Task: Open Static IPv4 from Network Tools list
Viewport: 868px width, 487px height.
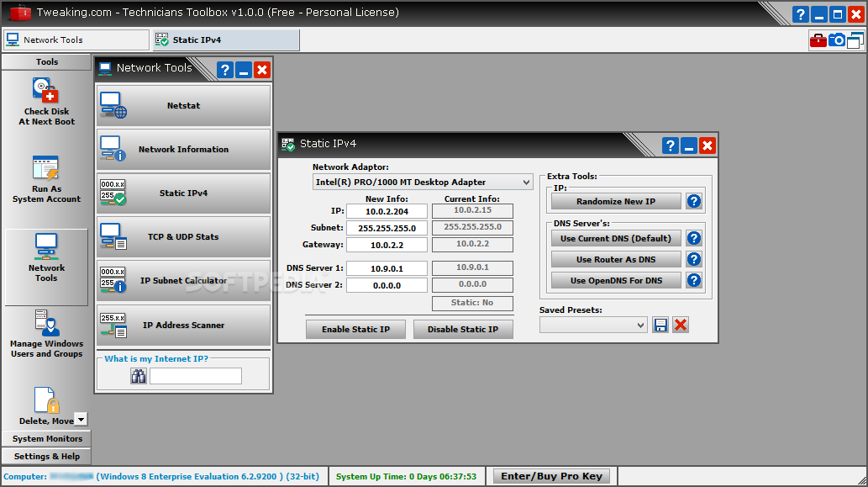Action: click(x=184, y=193)
